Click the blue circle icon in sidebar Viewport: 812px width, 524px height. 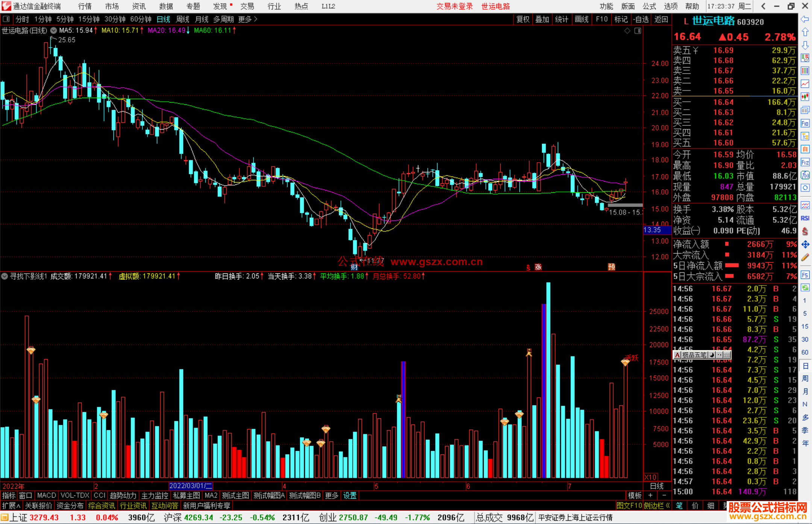pos(805,188)
